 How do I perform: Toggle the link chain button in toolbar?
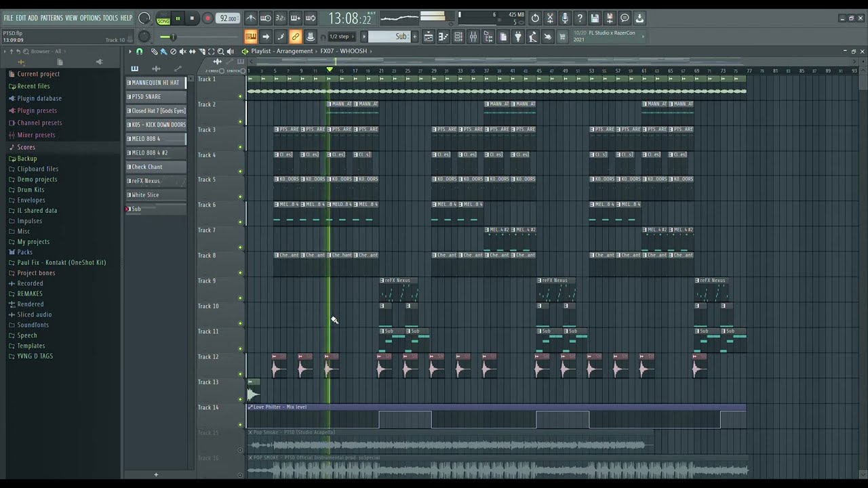coord(296,37)
